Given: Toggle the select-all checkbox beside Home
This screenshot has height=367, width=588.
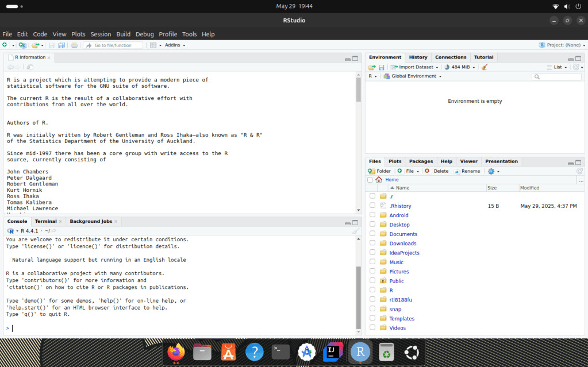Looking at the screenshot, I should pyautogui.click(x=370, y=180).
